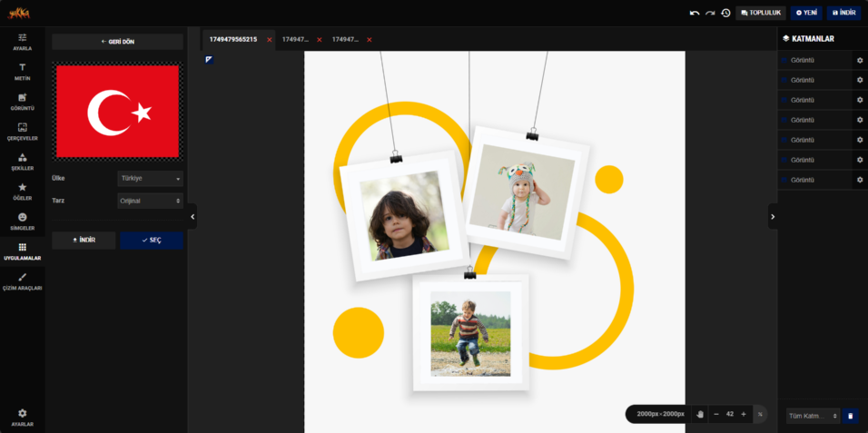The height and width of the screenshot is (433, 868).
Task: Click the GERİ DÖN back button
Action: tap(117, 42)
